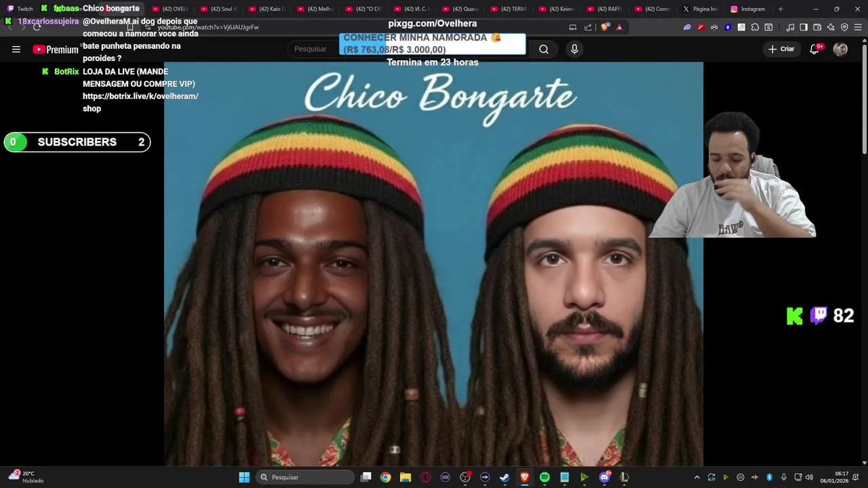The width and height of the screenshot is (868, 488).
Task: Open Opera GX from taskbar
Action: click(425, 477)
